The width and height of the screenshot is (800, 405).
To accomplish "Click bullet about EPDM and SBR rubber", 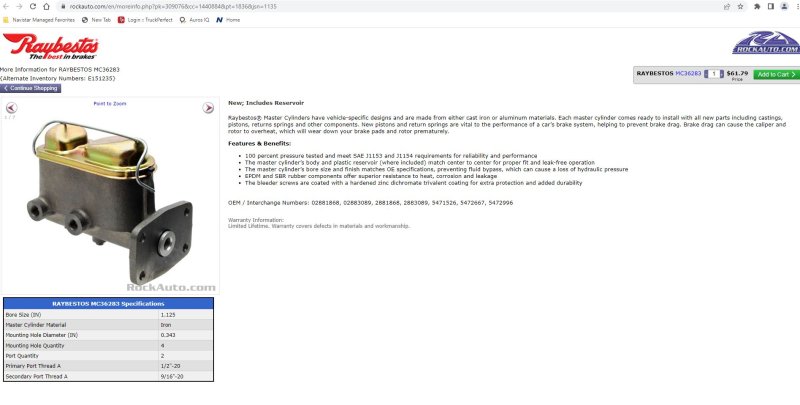I will click(x=371, y=176).
